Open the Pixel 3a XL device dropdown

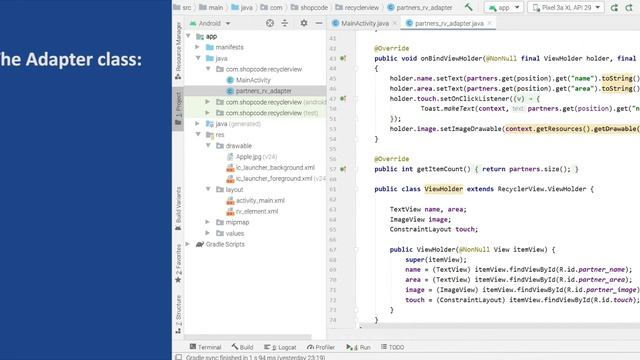point(566,7)
